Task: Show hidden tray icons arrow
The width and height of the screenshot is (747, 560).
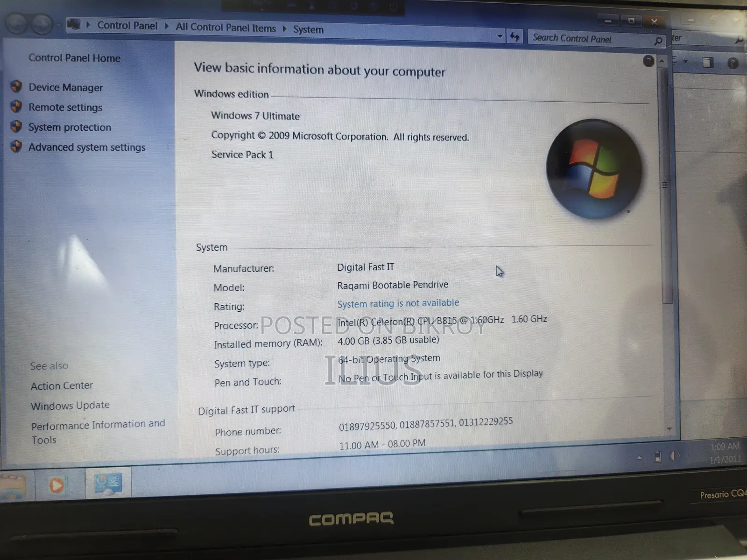Action: click(639, 458)
